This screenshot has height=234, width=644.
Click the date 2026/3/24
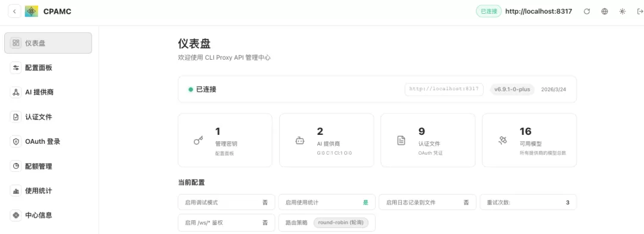[553, 89]
